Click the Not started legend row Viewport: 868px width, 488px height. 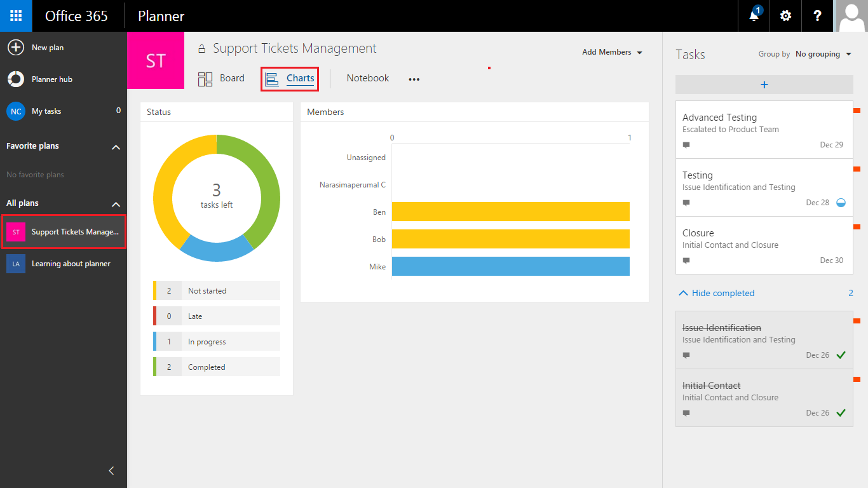[x=217, y=290]
